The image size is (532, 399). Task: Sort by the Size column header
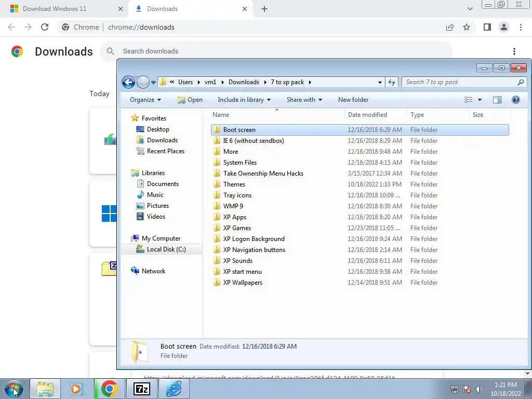pos(478,115)
